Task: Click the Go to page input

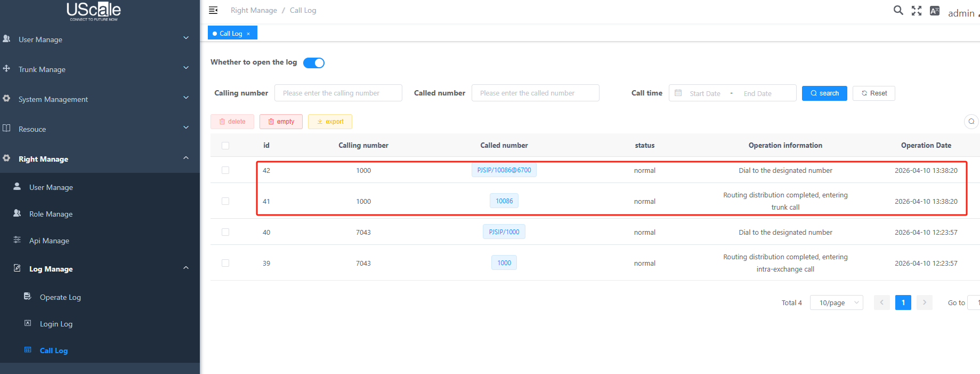Action: click(974, 303)
